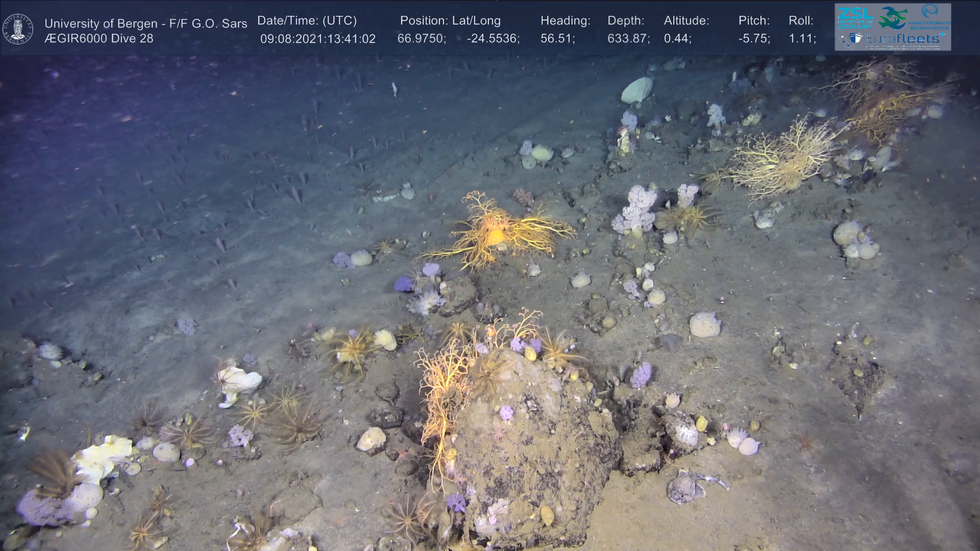Click the University of Bergen - F/F G.O. Sars text
The width and height of the screenshot is (980, 551).
coord(145,23)
